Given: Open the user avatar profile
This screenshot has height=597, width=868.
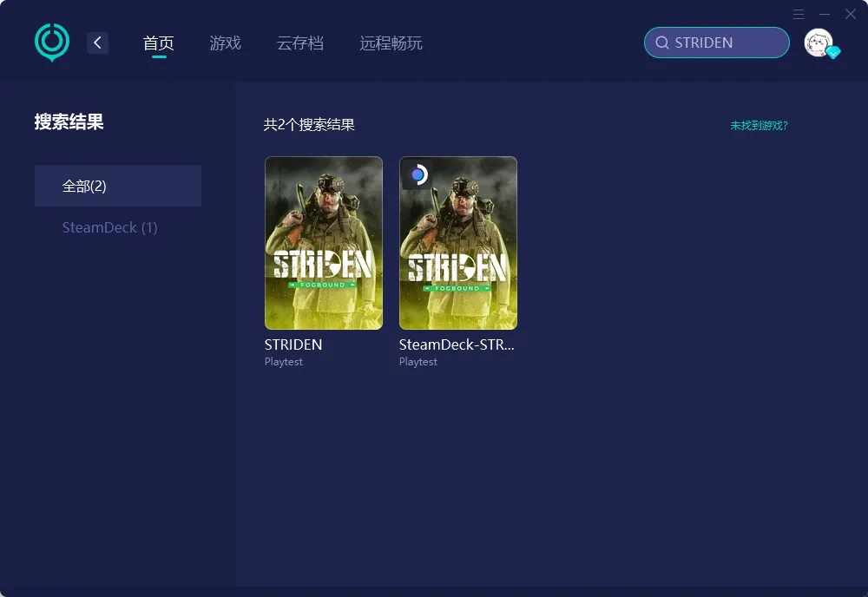Looking at the screenshot, I should [x=818, y=43].
